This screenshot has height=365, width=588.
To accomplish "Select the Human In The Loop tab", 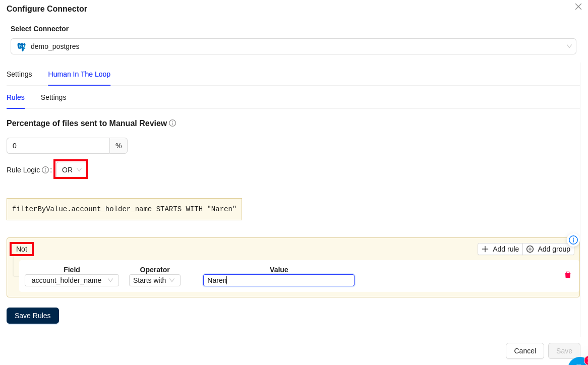I will click(79, 74).
